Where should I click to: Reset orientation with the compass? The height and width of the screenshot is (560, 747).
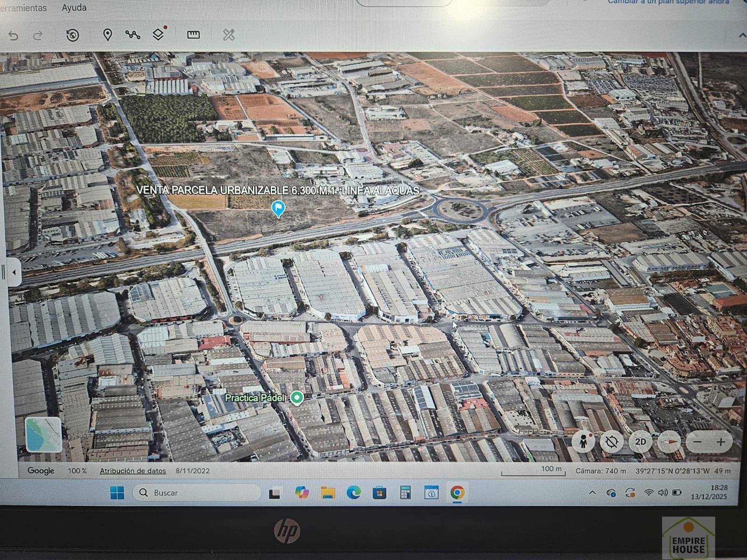669,441
